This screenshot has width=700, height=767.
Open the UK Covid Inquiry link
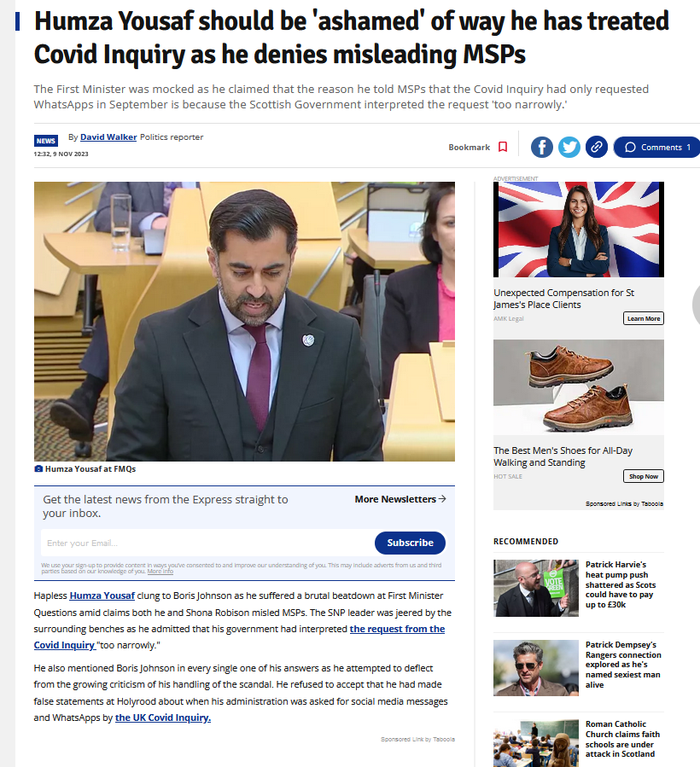pyautogui.click(x=163, y=718)
